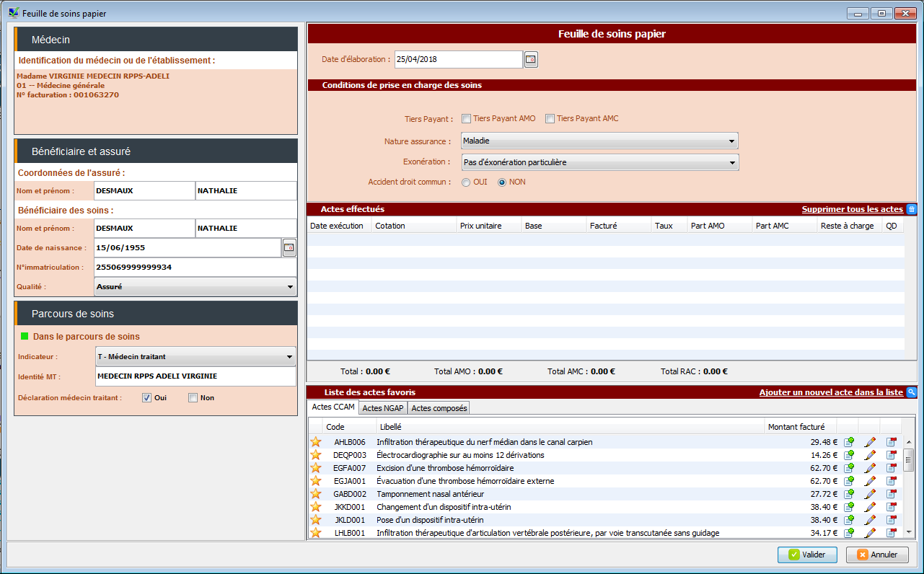Image resolution: width=924 pixels, height=574 pixels.
Task: Edit acte DEQP003 with the pencil icon
Action: tap(870, 455)
